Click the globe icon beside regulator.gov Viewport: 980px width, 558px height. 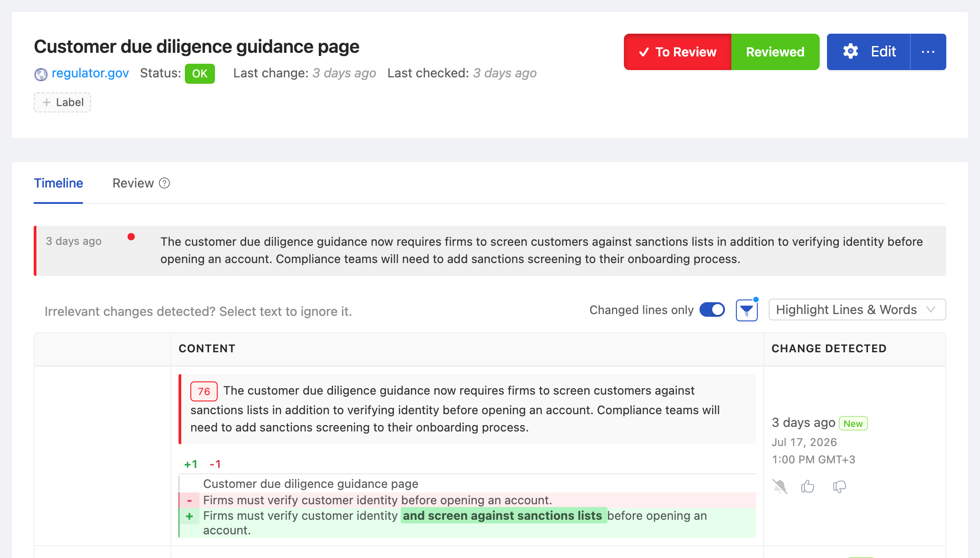[41, 74]
